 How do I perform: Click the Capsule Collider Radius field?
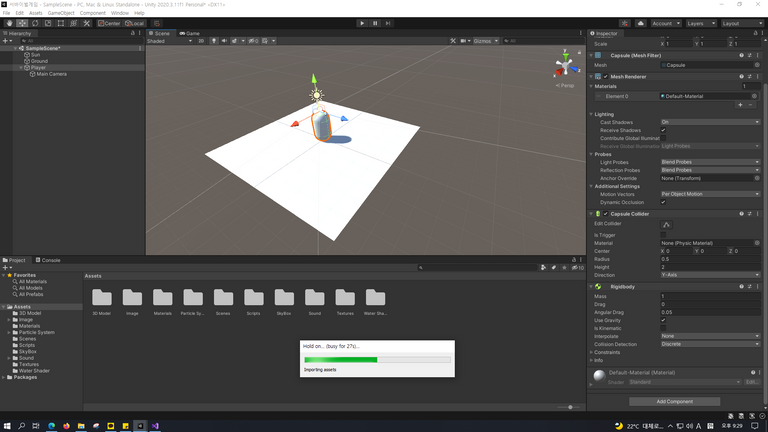[x=710, y=259]
